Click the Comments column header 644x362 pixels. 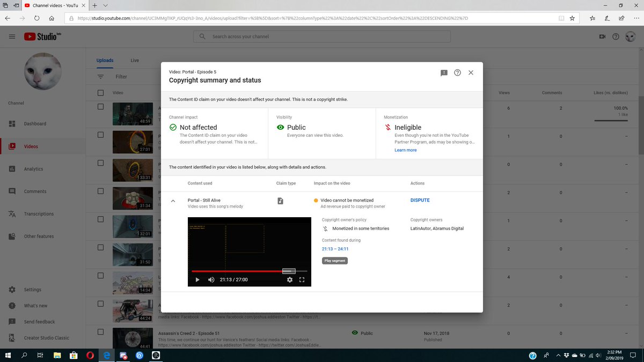coord(552,93)
